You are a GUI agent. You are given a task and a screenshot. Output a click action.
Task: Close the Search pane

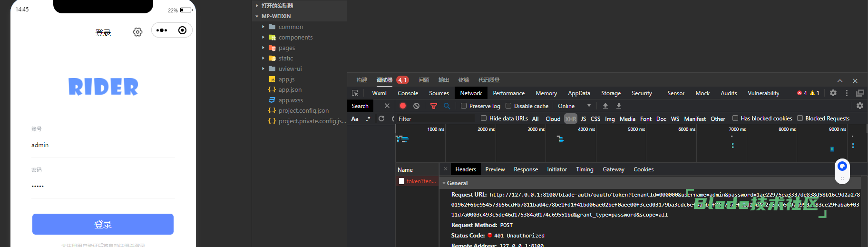coord(387,106)
